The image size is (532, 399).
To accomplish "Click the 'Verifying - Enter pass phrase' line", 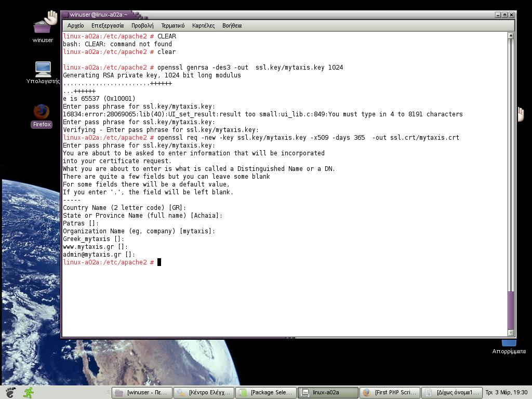I will (x=161, y=130).
